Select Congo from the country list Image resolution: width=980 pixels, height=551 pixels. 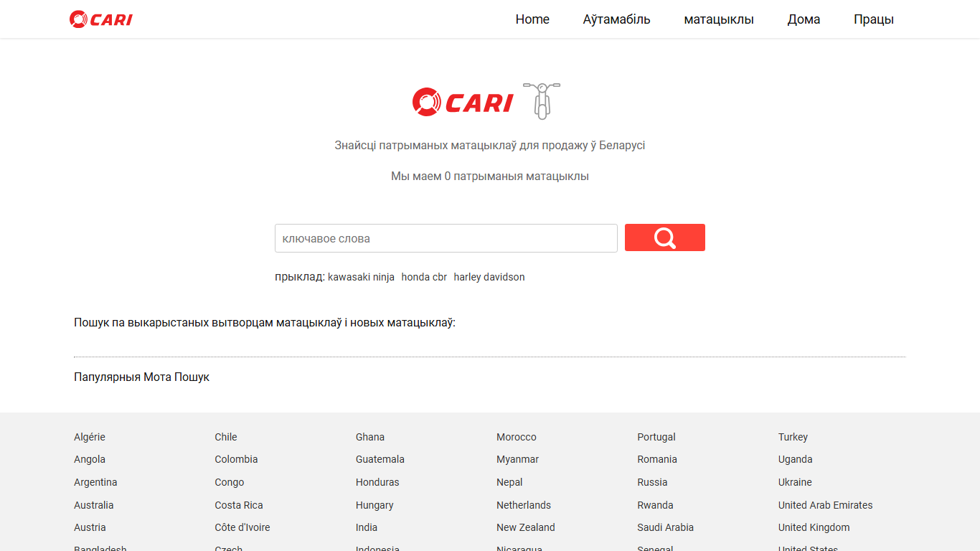[x=230, y=482]
